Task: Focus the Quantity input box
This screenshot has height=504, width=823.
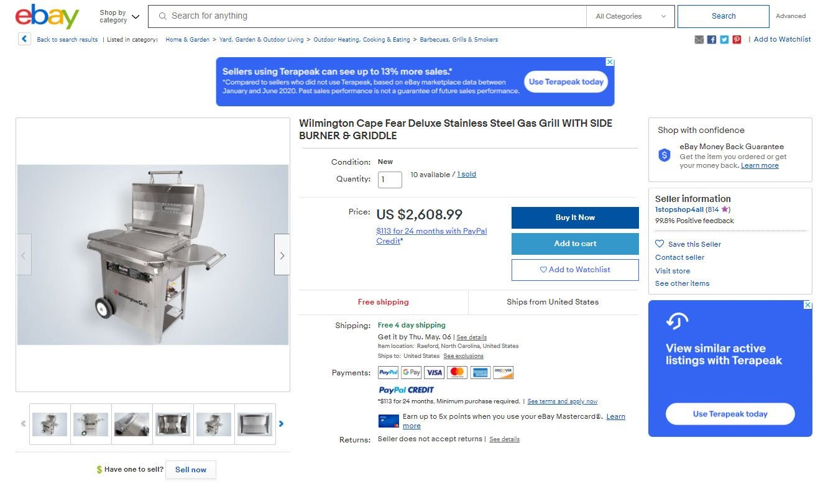Action: (x=390, y=180)
